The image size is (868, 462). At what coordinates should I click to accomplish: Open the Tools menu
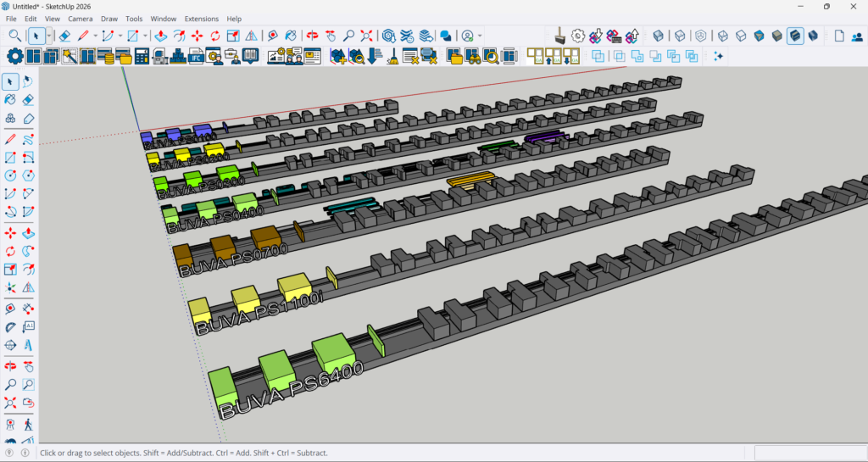coord(134,19)
